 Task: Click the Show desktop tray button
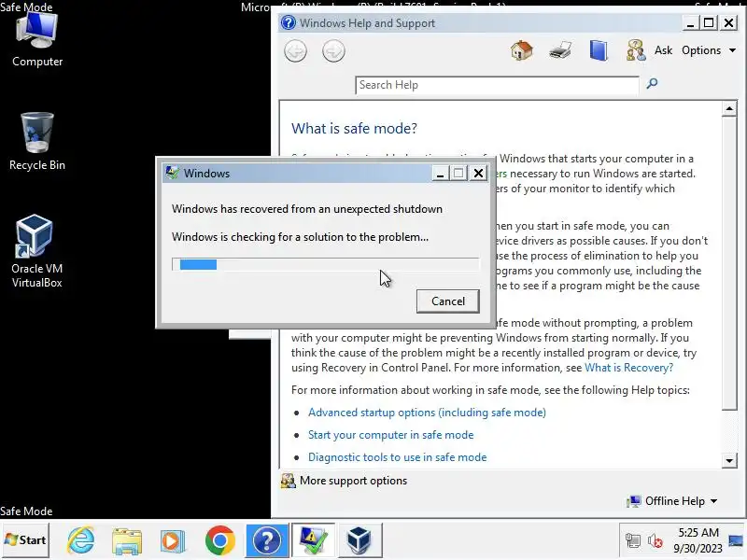point(736,540)
